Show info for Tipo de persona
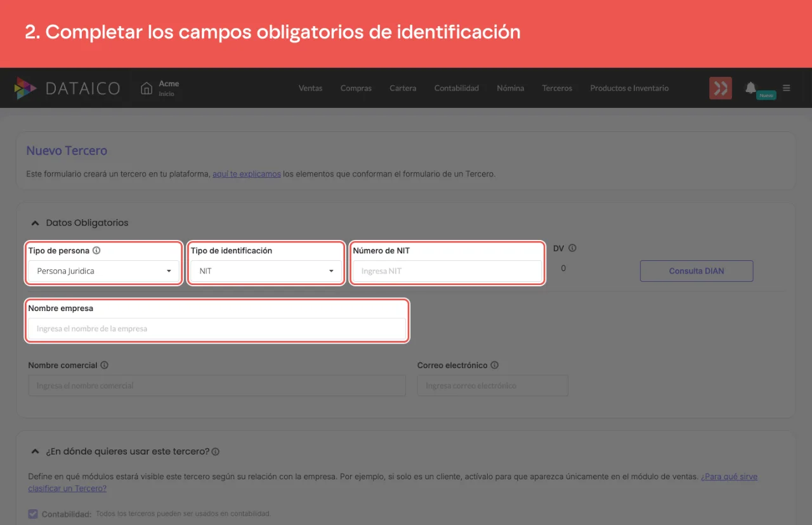The height and width of the screenshot is (525, 812). [x=96, y=251]
